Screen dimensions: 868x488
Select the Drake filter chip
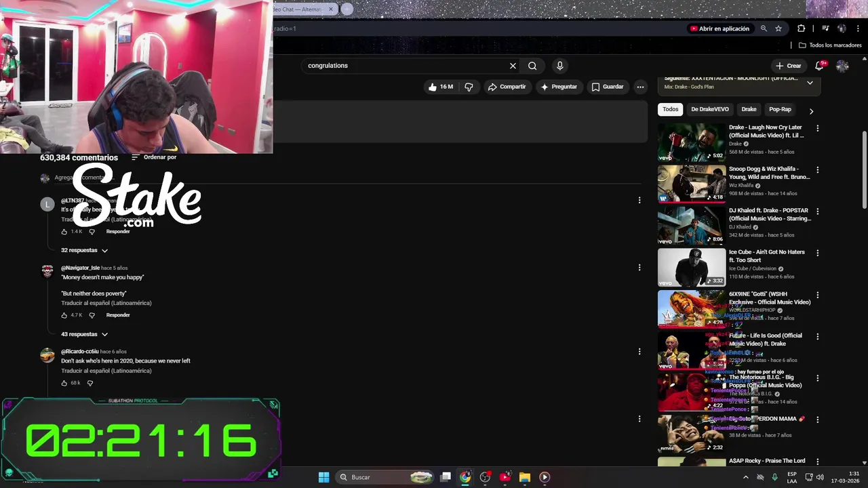pyautogui.click(x=749, y=109)
